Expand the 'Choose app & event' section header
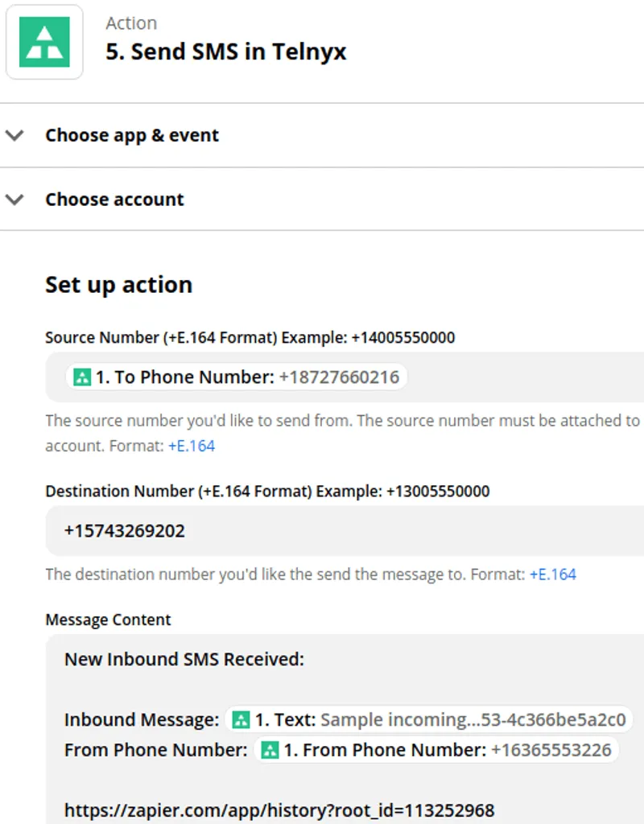 tap(132, 135)
